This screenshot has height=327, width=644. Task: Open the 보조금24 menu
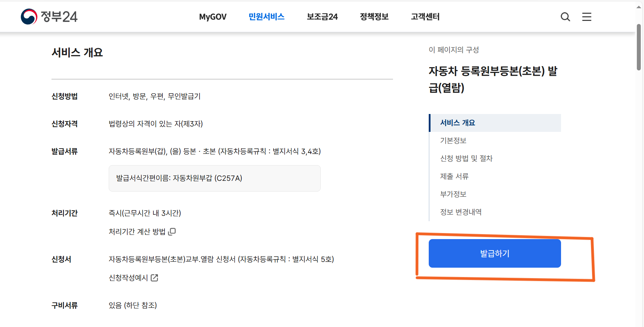pyautogui.click(x=322, y=17)
